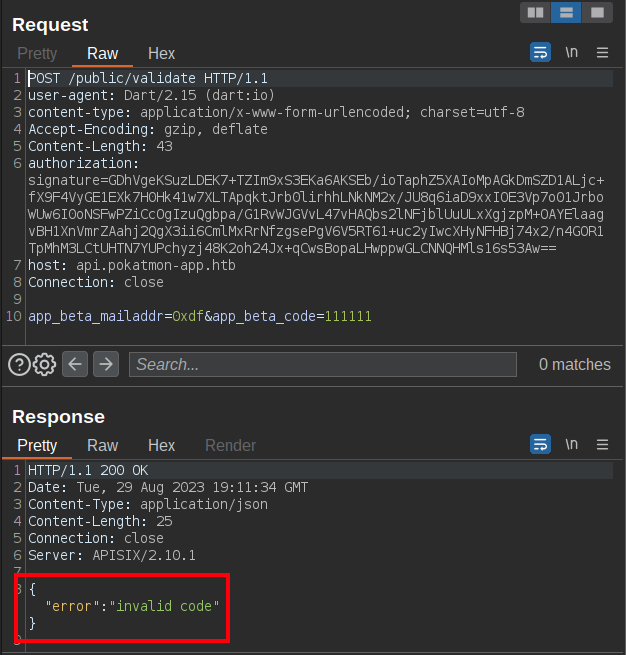Switch to the combined single-pane layout
Viewport: 626px width, 655px height.
[x=597, y=13]
